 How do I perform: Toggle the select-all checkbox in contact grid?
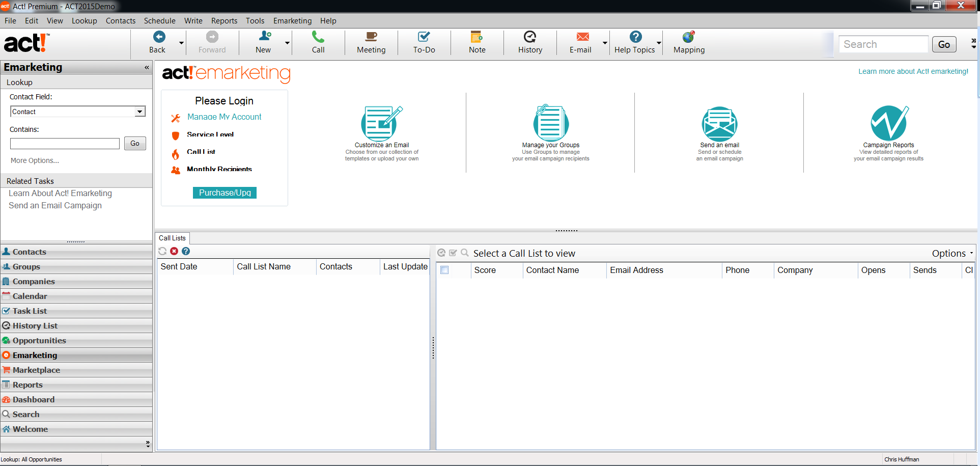(x=444, y=270)
